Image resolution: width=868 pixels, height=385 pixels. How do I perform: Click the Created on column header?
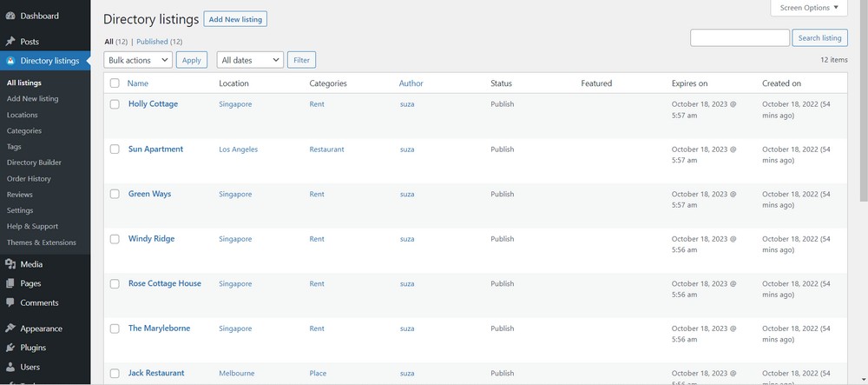781,83
